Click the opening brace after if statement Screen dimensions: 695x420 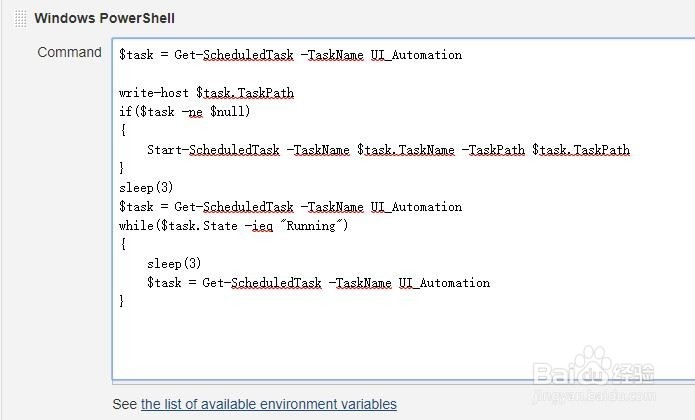tap(123, 130)
